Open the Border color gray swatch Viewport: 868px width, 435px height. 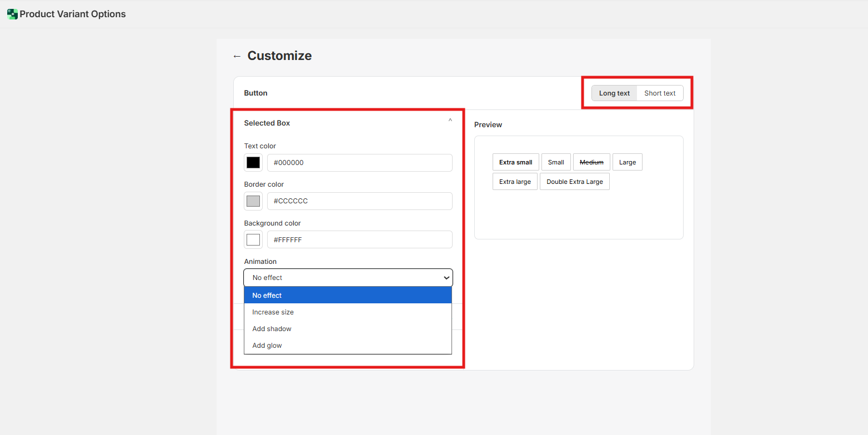[253, 201]
